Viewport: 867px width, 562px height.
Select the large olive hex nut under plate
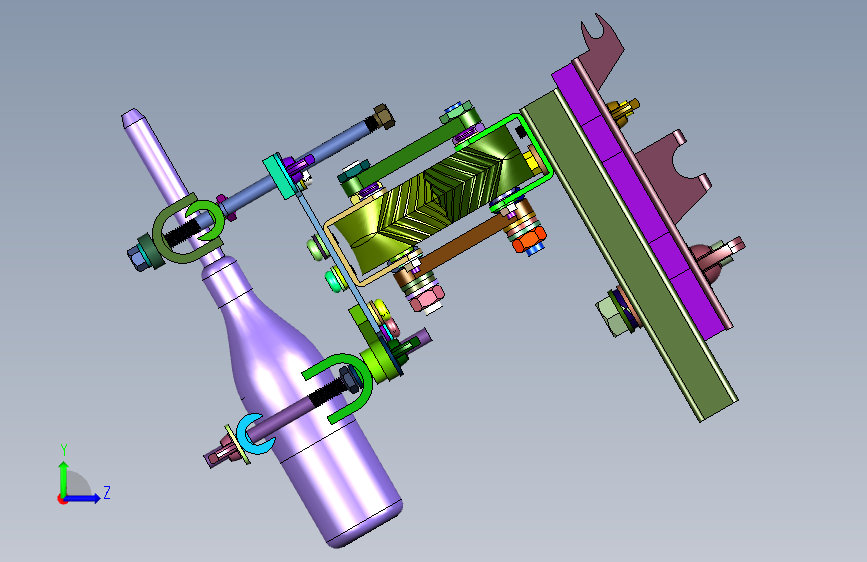pos(612,316)
